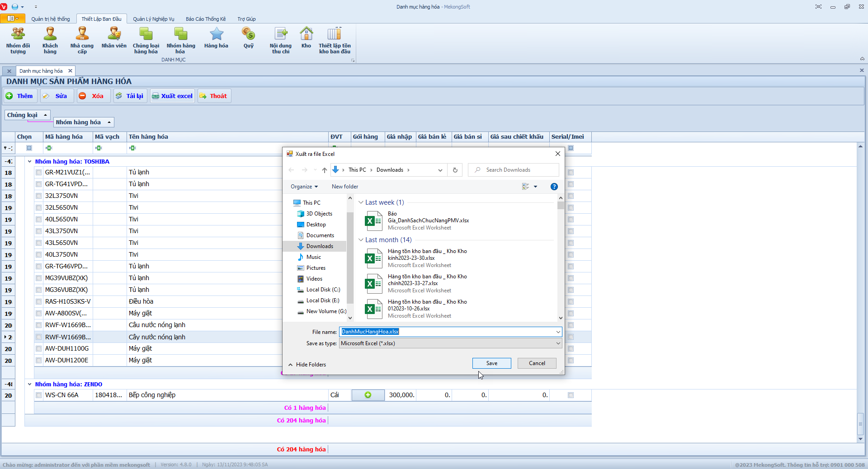The width and height of the screenshot is (868, 469).
Task: Collapse the Last month file group
Action: tap(361, 240)
